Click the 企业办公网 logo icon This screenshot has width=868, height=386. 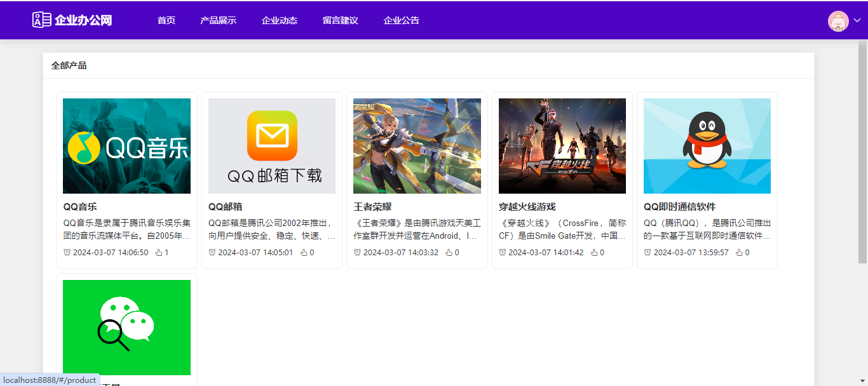point(42,20)
